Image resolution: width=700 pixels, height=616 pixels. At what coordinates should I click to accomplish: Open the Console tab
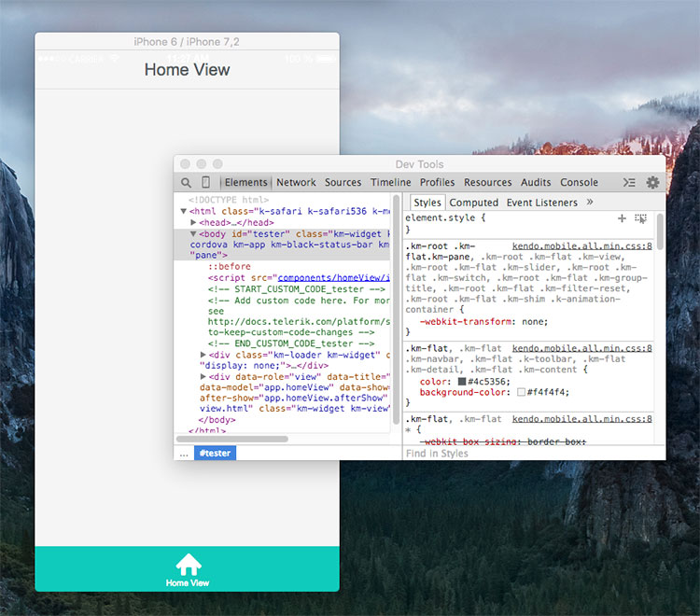coord(579,182)
